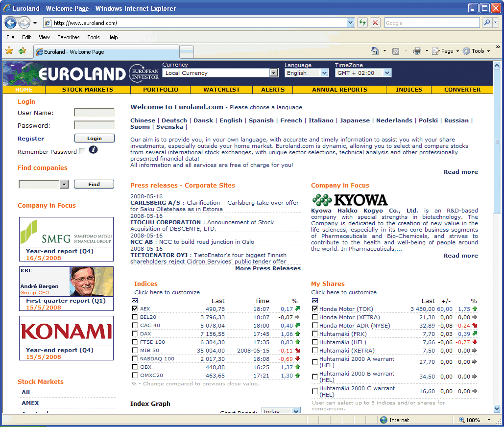This screenshot has height=427, width=504.
Task: Uncheck the AEX index checkbox
Action: click(135, 309)
